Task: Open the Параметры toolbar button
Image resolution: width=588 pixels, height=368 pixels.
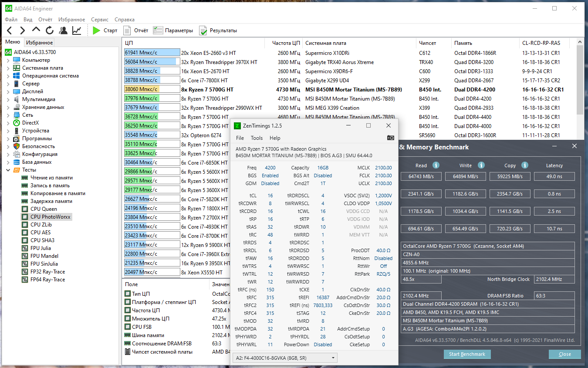Action: (x=173, y=30)
